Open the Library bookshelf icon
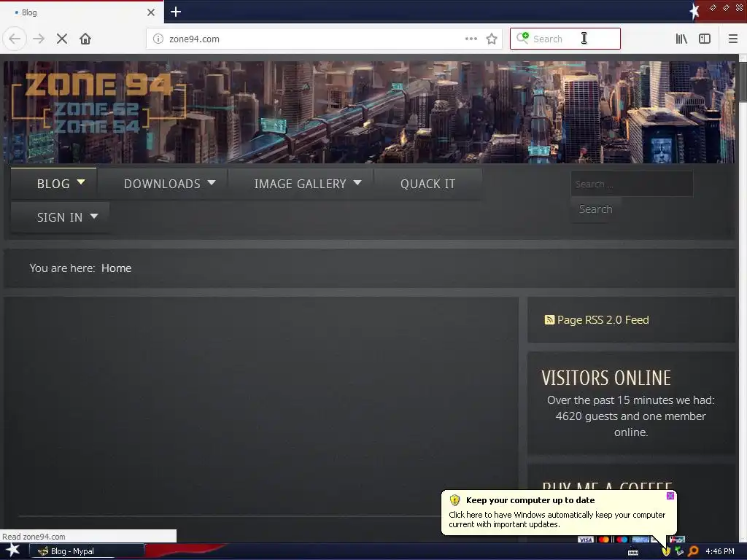 tap(681, 39)
